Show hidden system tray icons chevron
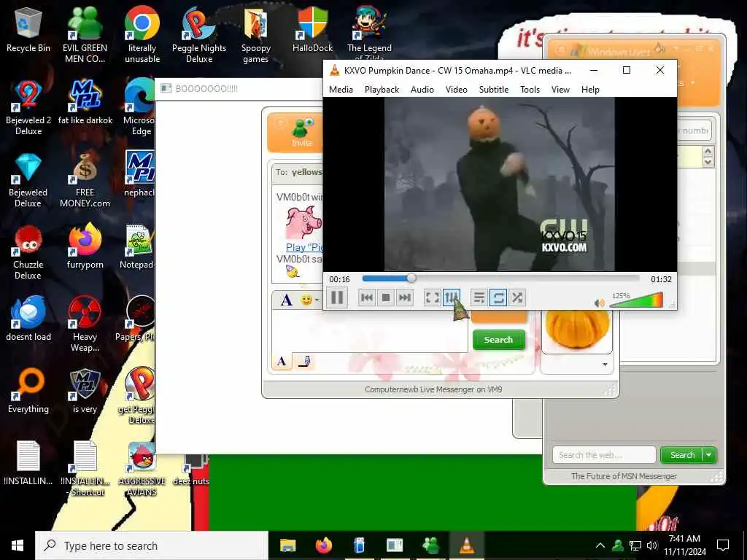 (x=600, y=545)
